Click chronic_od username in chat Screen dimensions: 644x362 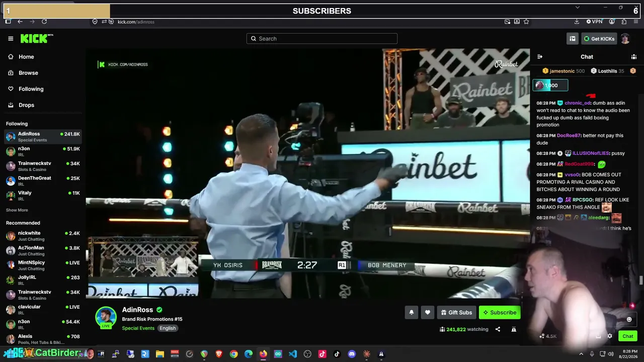coord(577,103)
